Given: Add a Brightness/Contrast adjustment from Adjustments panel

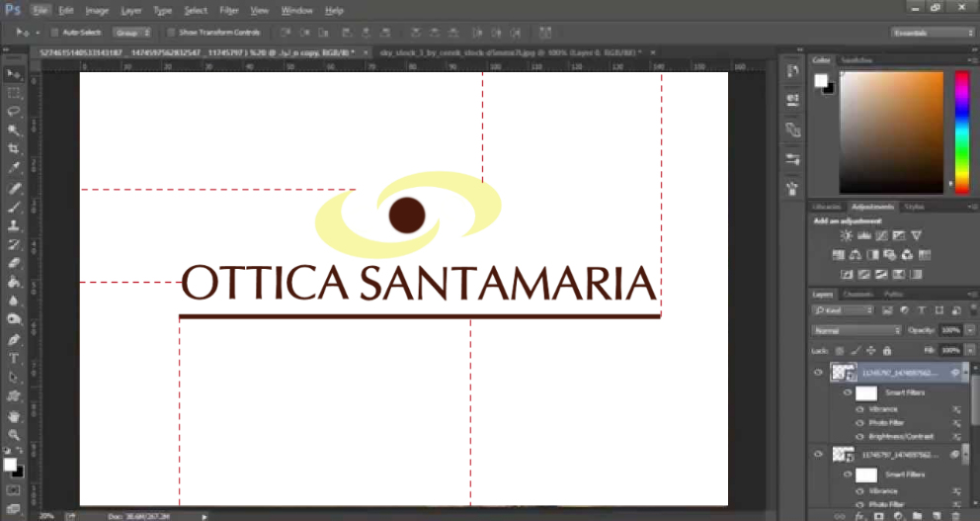Looking at the screenshot, I should (x=847, y=236).
